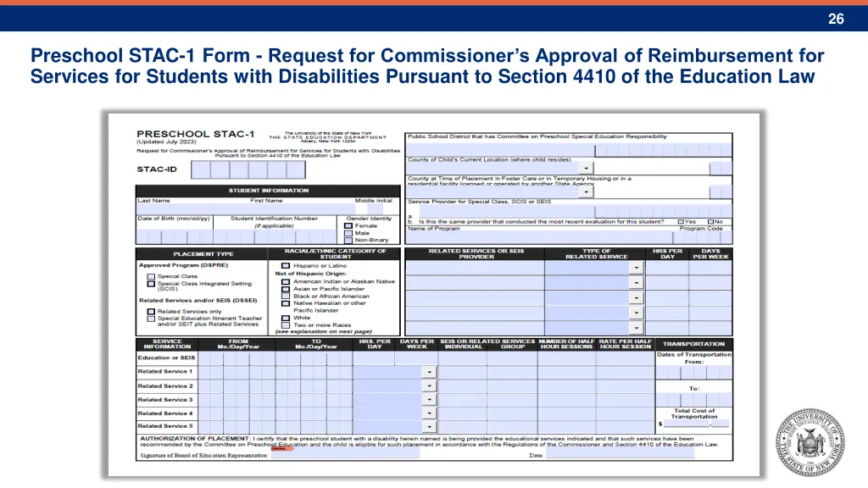Open Related Service 5 row dropdown arrow
868x488 pixels.
(430, 427)
